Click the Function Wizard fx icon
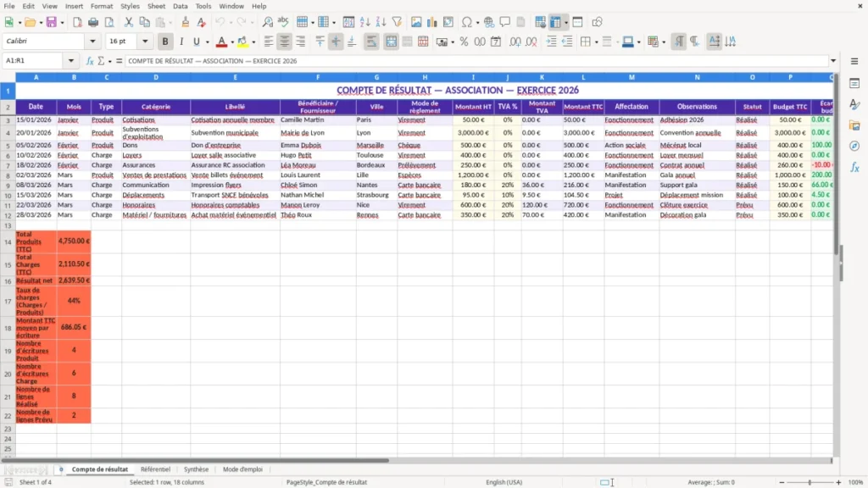The height and width of the screenshot is (488, 868). (x=90, y=61)
